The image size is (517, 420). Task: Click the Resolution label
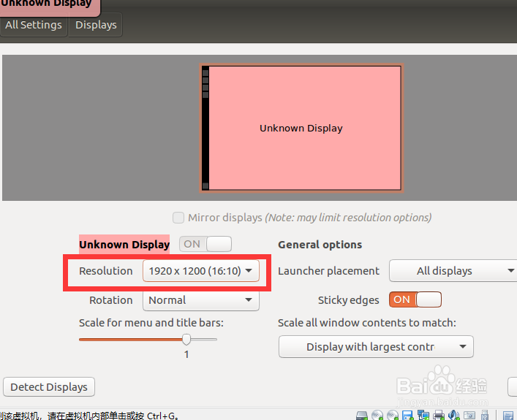coord(106,271)
